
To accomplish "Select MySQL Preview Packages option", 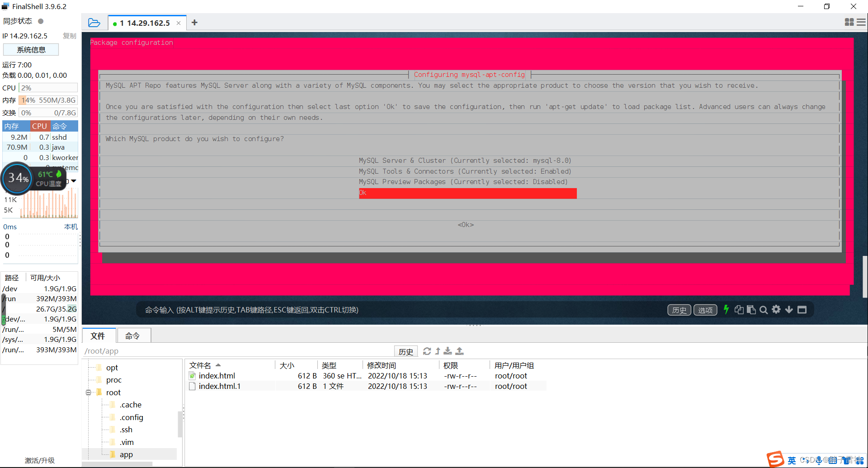I will pos(463,182).
